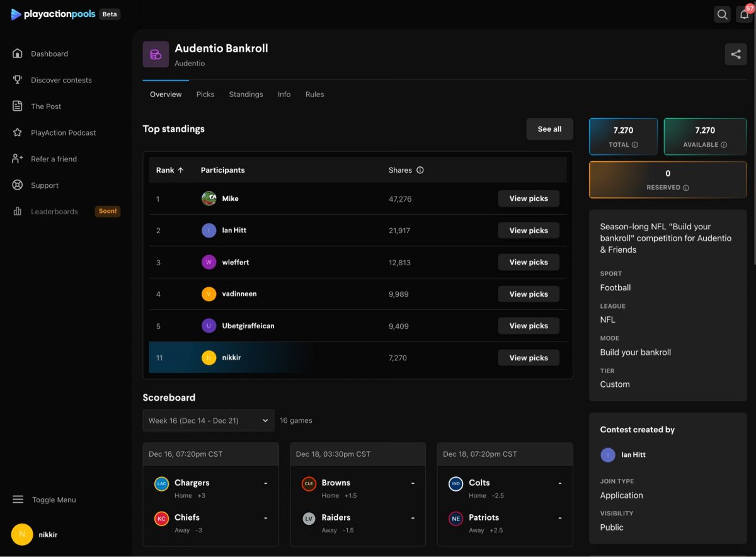View picks for Ian Hitt
This screenshot has height=557, width=756.
(x=529, y=231)
